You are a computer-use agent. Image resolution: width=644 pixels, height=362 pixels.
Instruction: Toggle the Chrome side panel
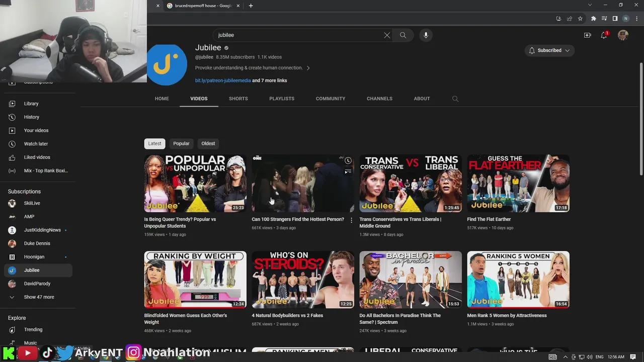click(615, 19)
